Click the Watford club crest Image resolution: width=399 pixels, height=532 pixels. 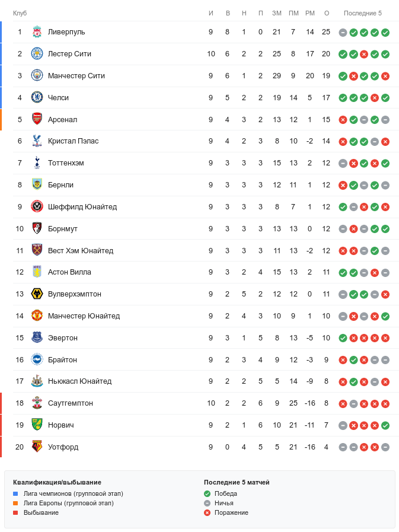[37, 447]
